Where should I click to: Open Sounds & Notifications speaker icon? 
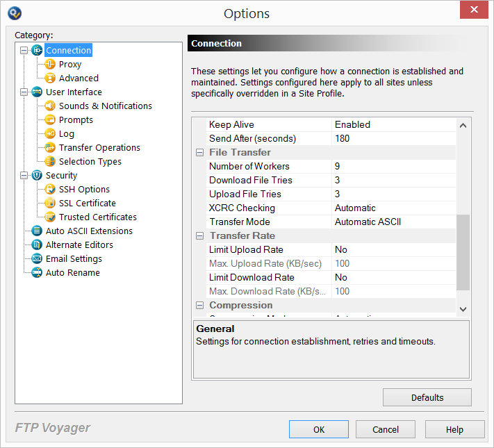50,106
